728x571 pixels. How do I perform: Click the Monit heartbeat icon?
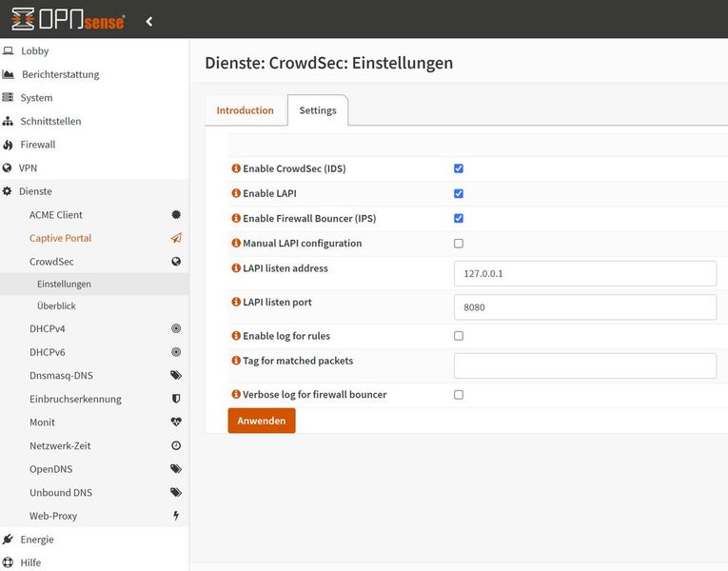(x=176, y=422)
